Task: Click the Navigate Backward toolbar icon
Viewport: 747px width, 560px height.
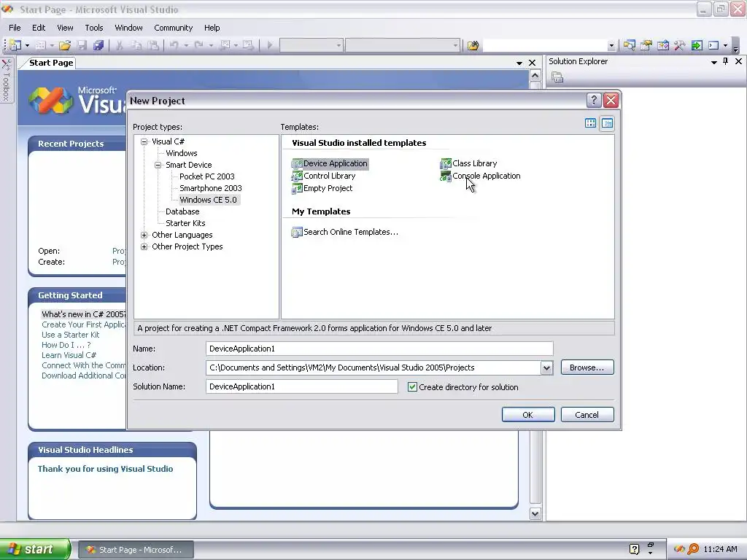Action: point(225,45)
